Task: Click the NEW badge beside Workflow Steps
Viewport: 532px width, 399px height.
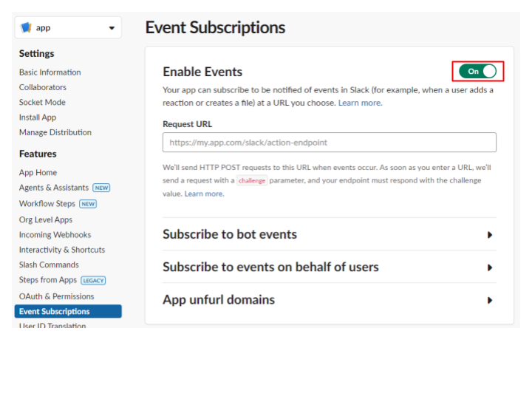Action: (88, 204)
